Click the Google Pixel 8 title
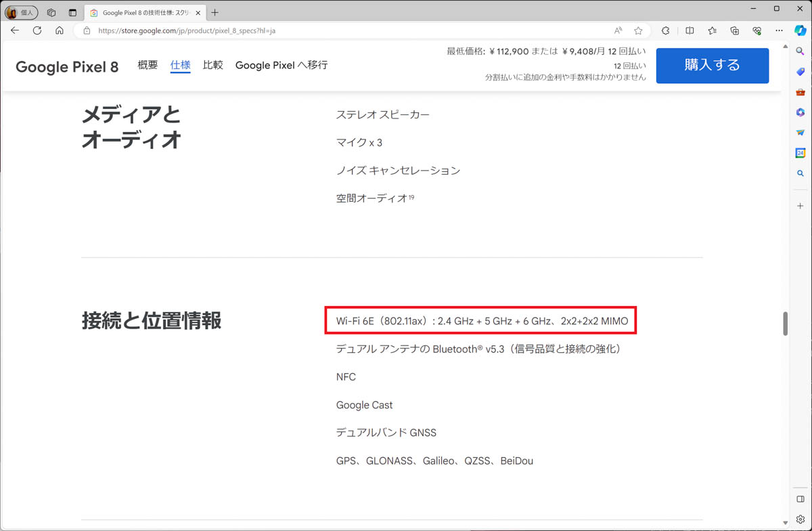The image size is (812, 531). 67,66
